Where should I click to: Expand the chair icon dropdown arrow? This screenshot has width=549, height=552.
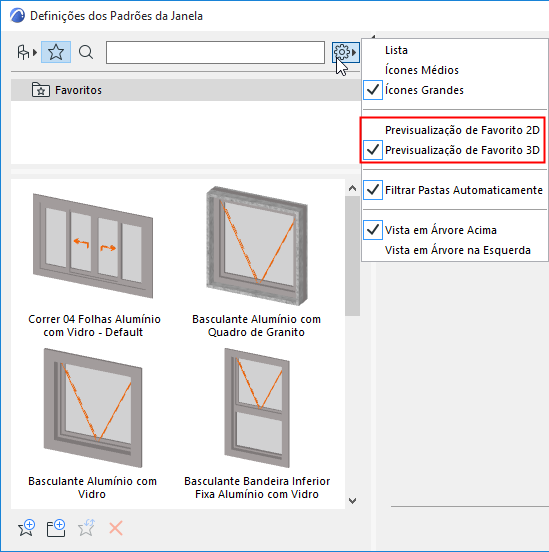tap(35, 53)
